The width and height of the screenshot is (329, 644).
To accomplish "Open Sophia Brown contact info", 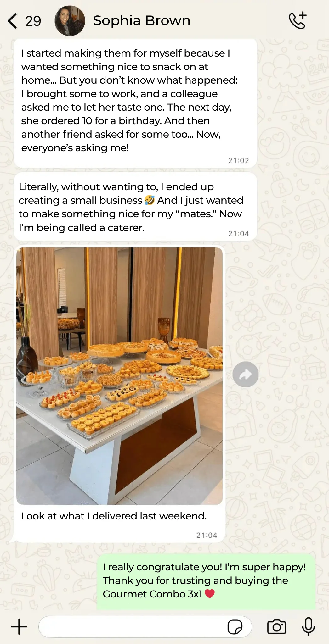I will click(142, 21).
